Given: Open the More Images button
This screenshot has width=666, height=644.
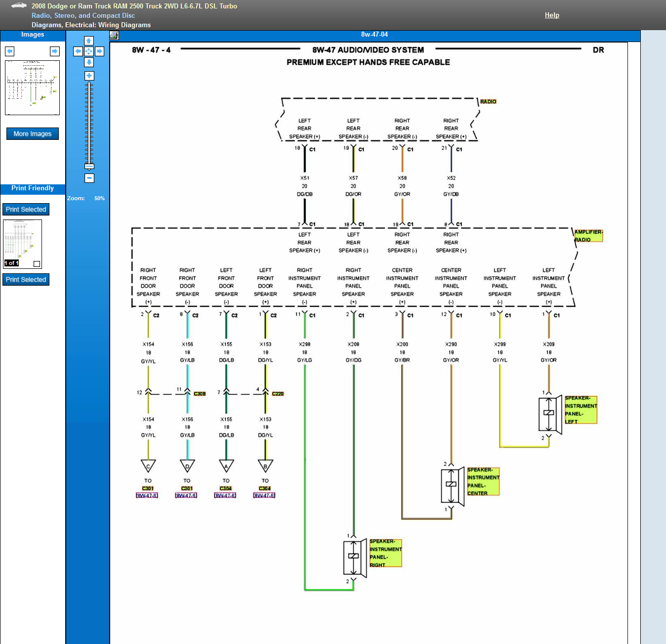Looking at the screenshot, I should [33, 133].
